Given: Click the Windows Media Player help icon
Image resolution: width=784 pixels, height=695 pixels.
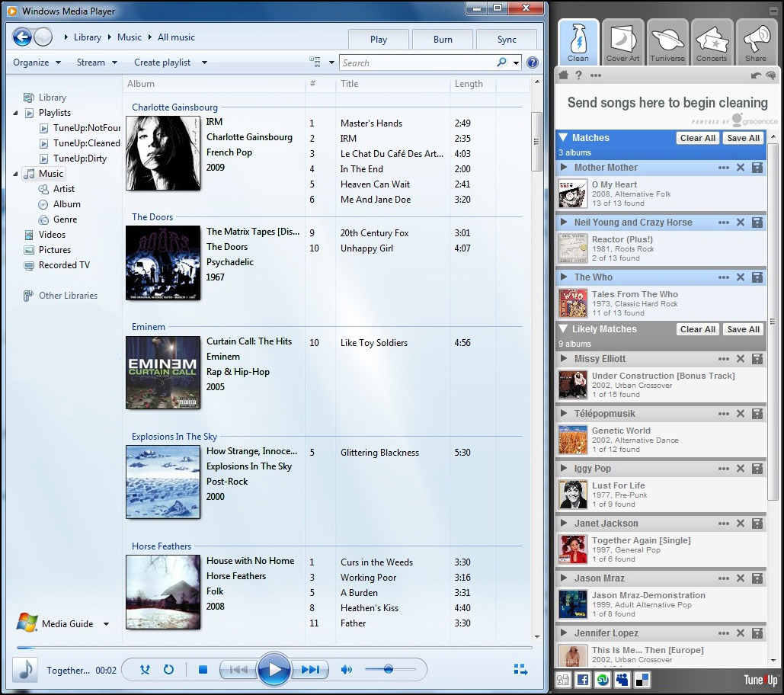Looking at the screenshot, I should click(x=533, y=62).
